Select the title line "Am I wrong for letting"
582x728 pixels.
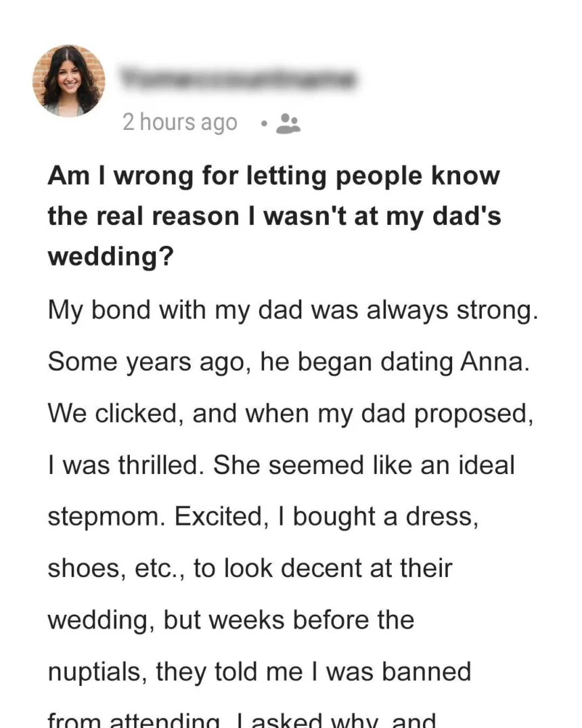click(x=274, y=177)
